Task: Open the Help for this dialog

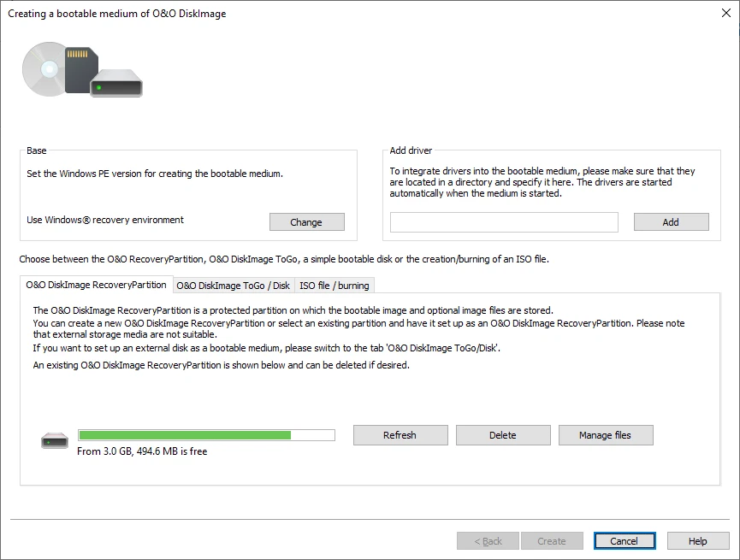Action: [x=697, y=540]
